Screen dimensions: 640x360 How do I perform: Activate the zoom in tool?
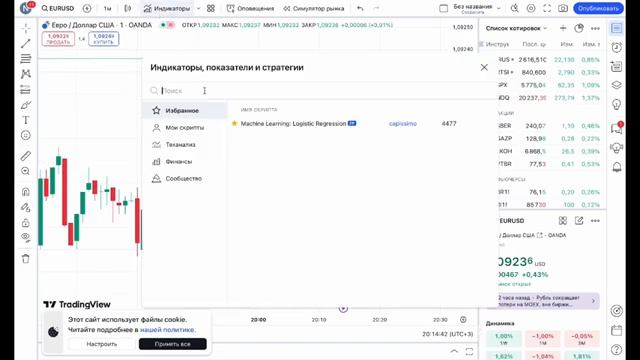tap(26, 171)
